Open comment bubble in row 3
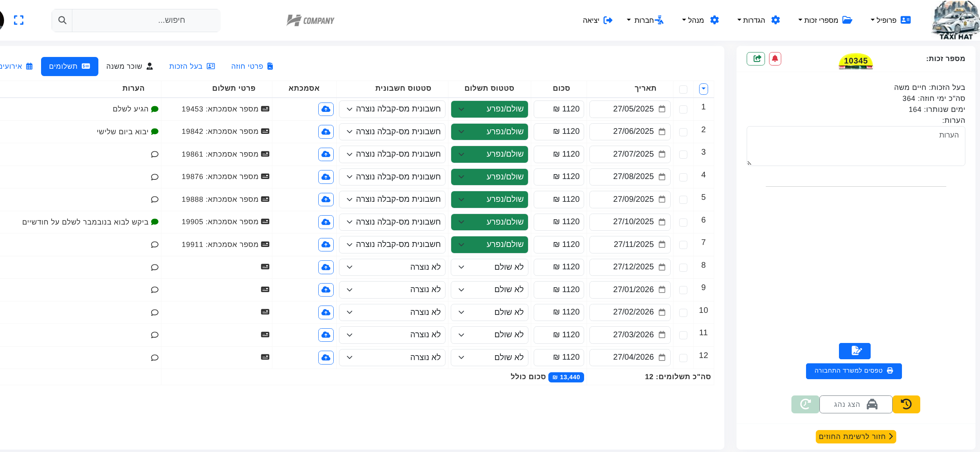 (154, 154)
